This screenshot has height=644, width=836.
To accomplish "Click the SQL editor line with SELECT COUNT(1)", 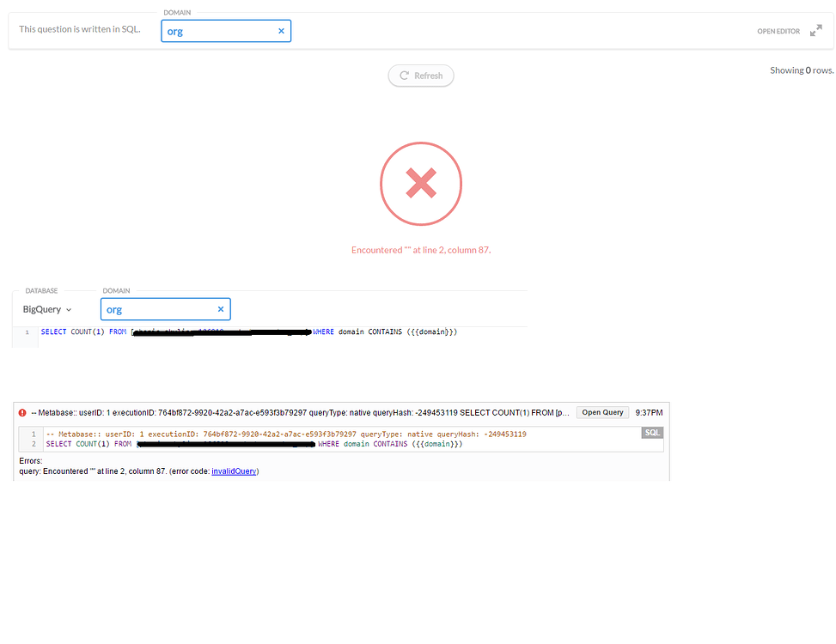I will click(249, 331).
